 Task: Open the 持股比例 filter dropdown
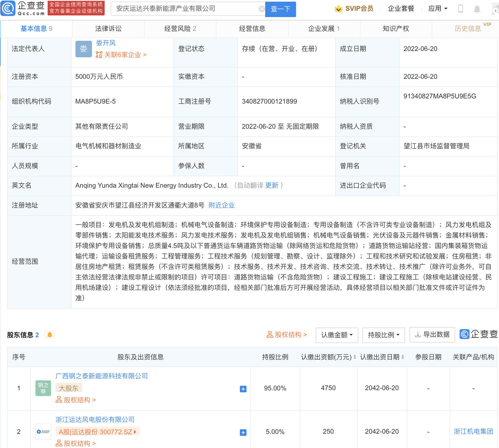[384, 335]
